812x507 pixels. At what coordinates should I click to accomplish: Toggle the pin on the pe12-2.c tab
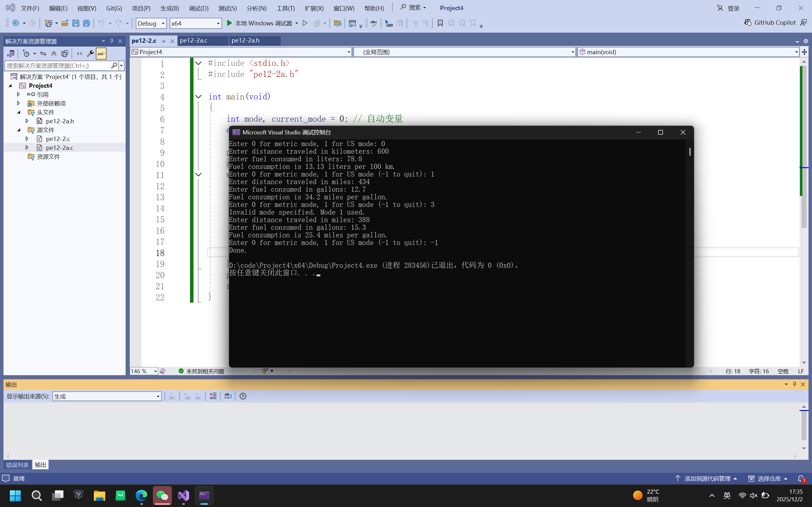pyautogui.click(x=164, y=41)
